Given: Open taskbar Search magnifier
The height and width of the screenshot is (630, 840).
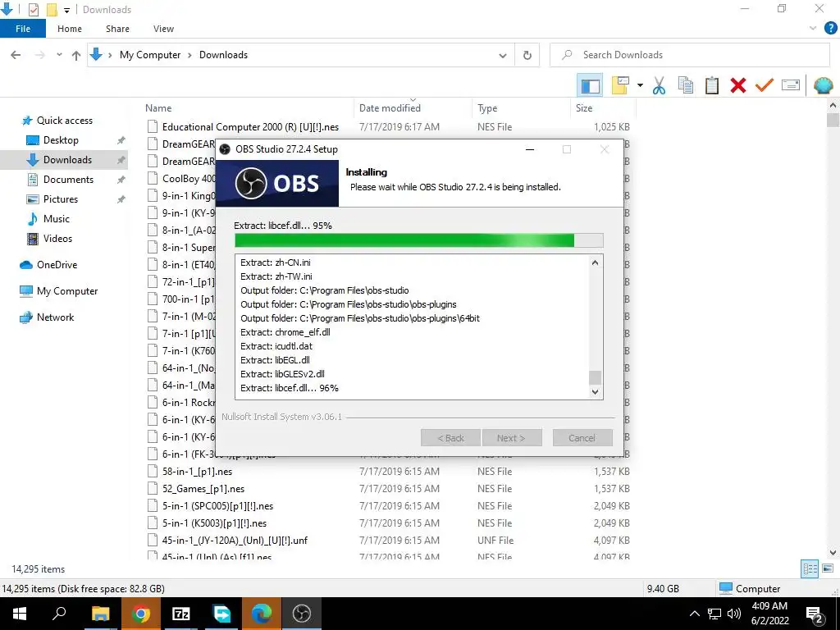Looking at the screenshot, I should 59,614.
